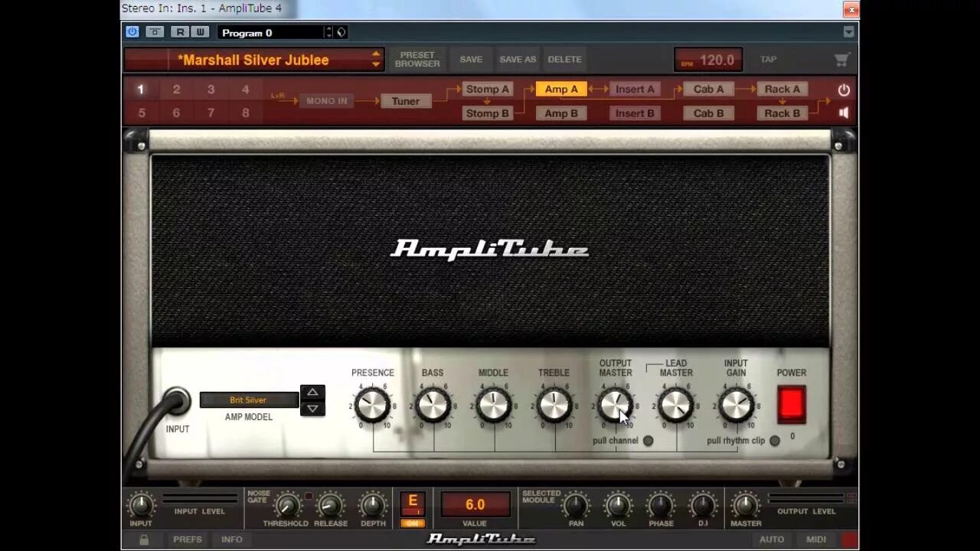Viewport: 980px width, 551px height.
Task: Toggle the noise gate ON switch
Action: coord(413,521)
